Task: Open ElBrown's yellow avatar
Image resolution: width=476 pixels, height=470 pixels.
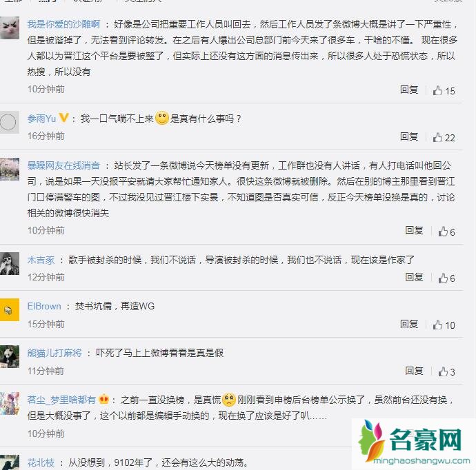Action: [x=10, y=309]
